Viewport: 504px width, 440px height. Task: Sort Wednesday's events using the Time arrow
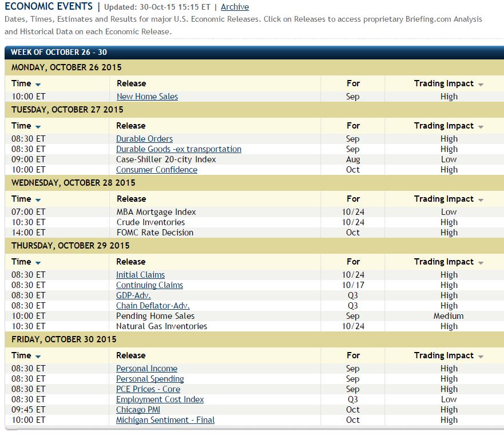(x=38, y=200)
